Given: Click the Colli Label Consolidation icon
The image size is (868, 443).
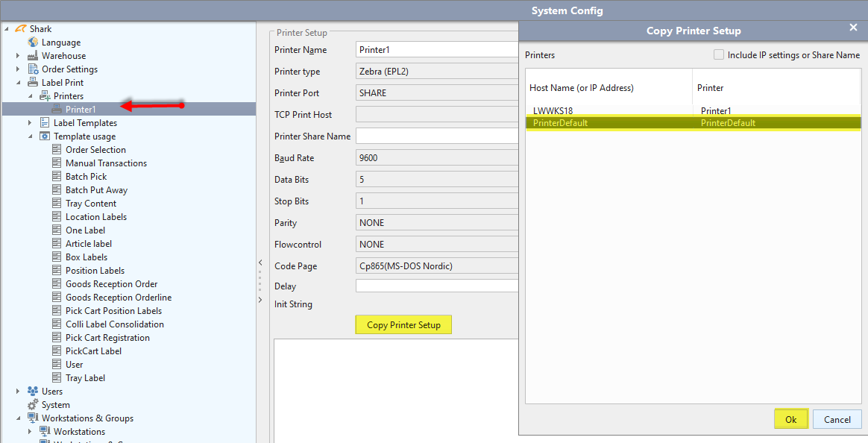Looking at the screenshot, I should pos(57,324).
